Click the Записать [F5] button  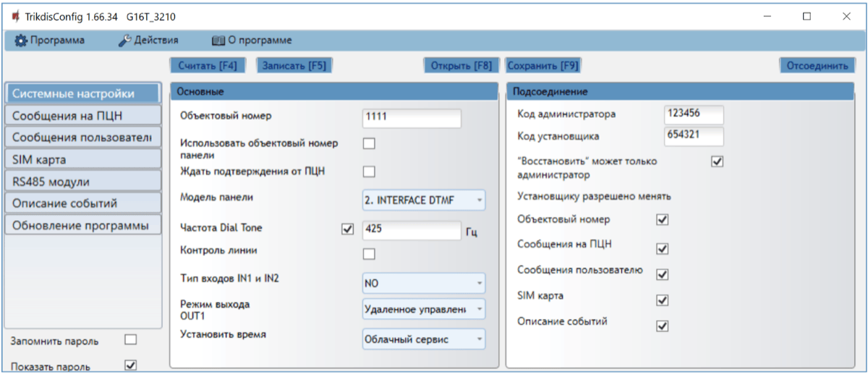click(294, 65)
